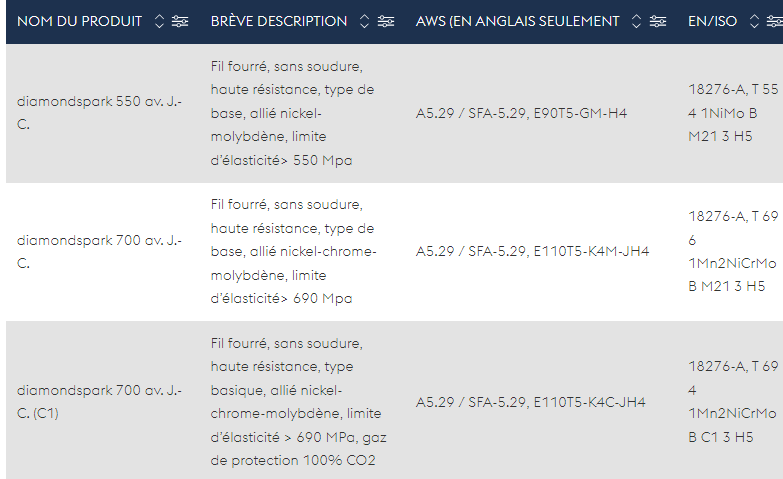Sort table by Brève description arrows
The height and width of the screenshot is (479, 783).
[365, 21]
